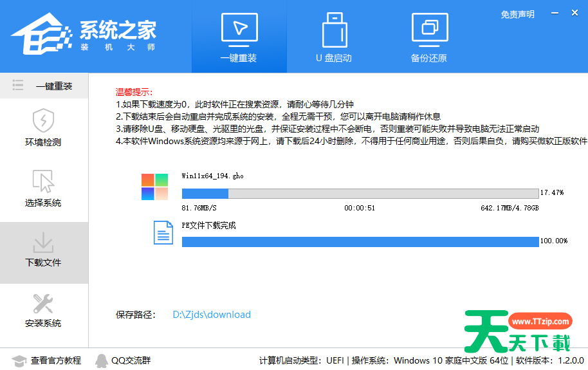Click tip line 4 about 24小时删除
This screenshot has width=588, height=370.
click(351, 141)
